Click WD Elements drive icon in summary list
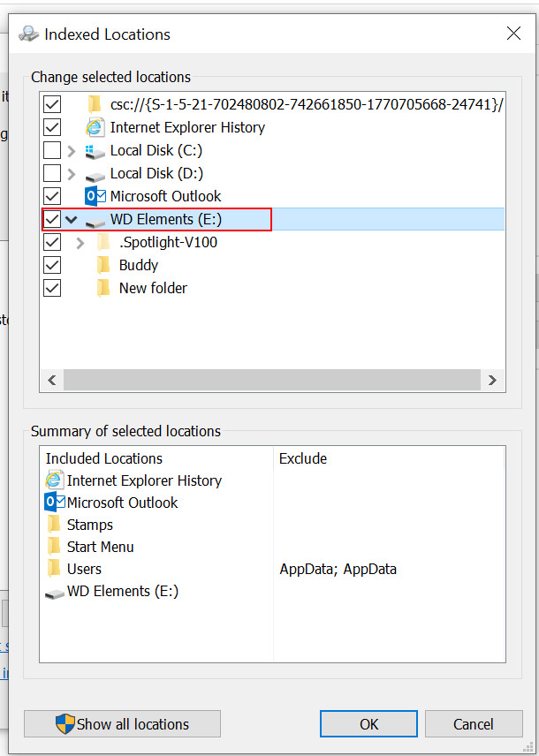 click(x=55, y=593)
